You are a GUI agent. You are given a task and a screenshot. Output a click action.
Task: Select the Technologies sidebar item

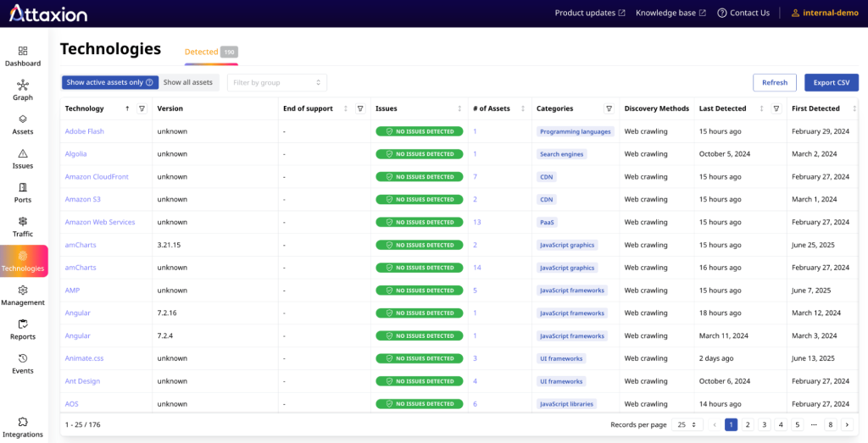[x=24, y=261]
